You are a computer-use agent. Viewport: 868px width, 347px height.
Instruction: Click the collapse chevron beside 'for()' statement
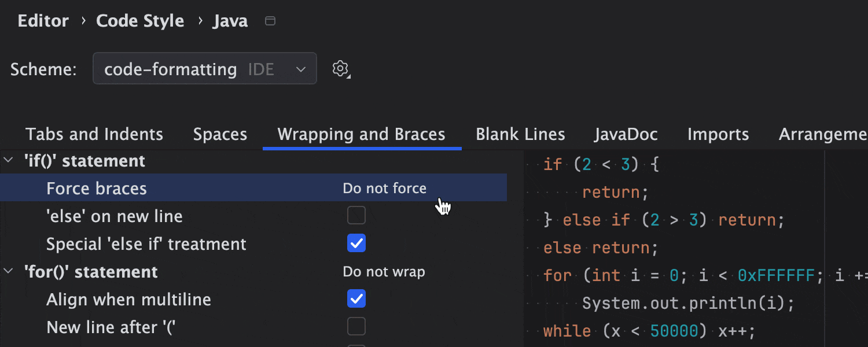pyautogui.click(x=8, y=271)
